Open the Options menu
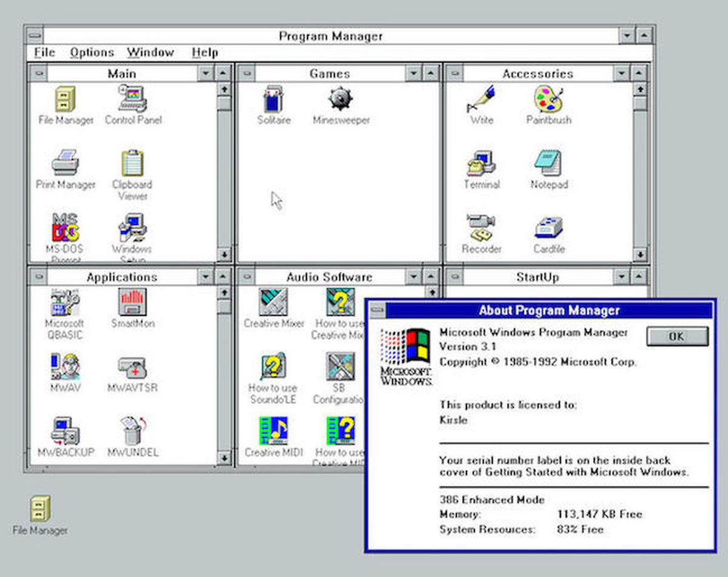 point(92,53)
